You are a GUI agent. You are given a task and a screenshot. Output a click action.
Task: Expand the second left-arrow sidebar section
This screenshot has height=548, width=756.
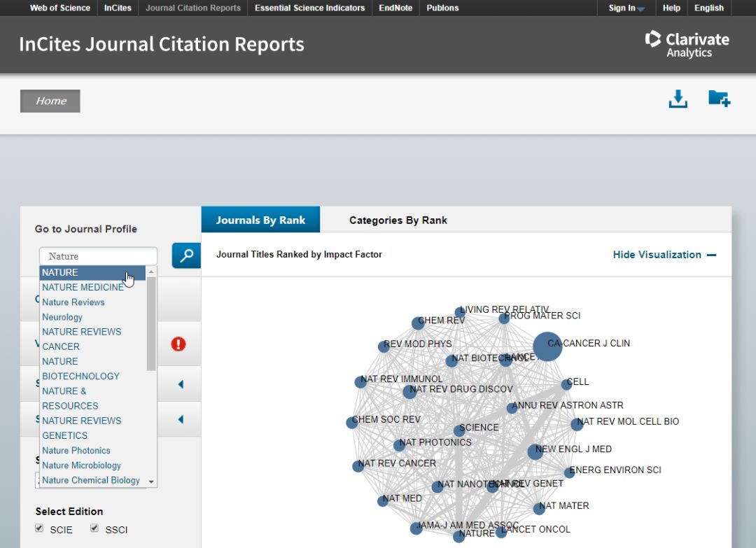coord(181,420)
